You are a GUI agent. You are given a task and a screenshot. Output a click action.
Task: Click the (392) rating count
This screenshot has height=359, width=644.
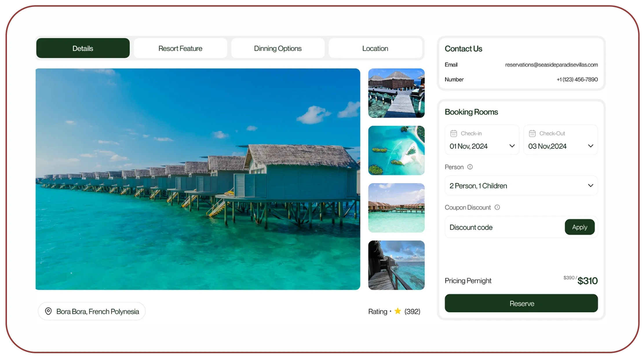click(412, 312)
